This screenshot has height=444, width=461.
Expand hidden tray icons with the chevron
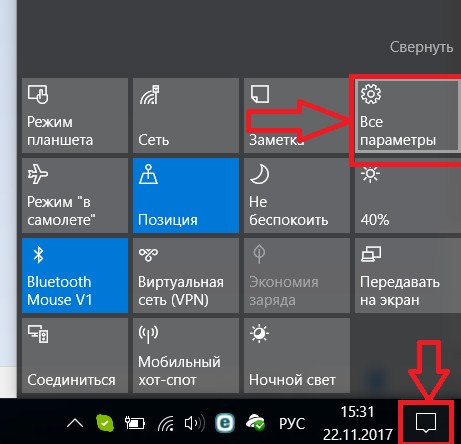pyautogui.click(x=75, y=423)
